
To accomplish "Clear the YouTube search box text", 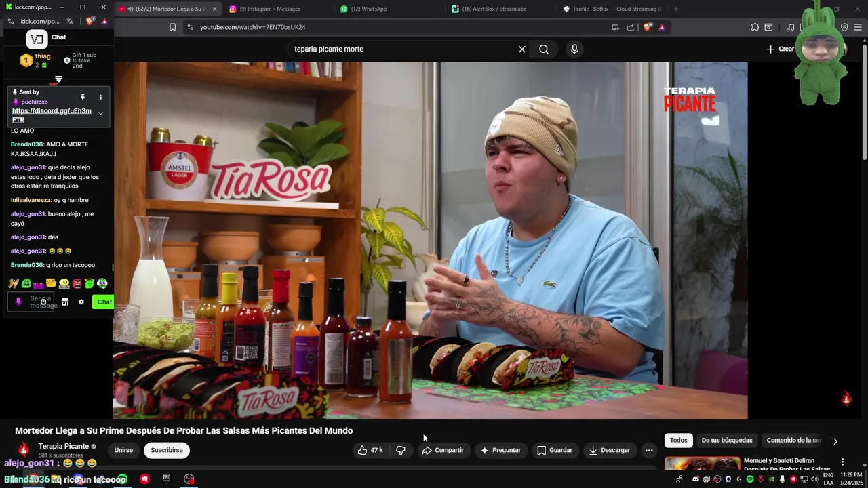I will click(522, 49).
